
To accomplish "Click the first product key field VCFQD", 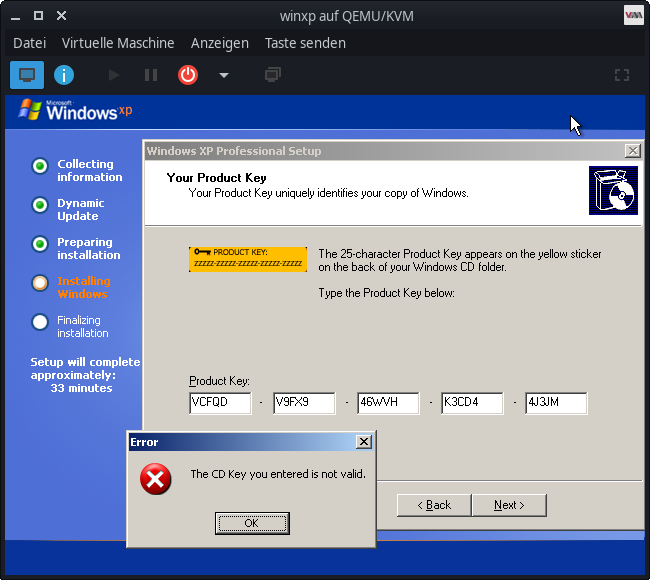I will (220, 403).
